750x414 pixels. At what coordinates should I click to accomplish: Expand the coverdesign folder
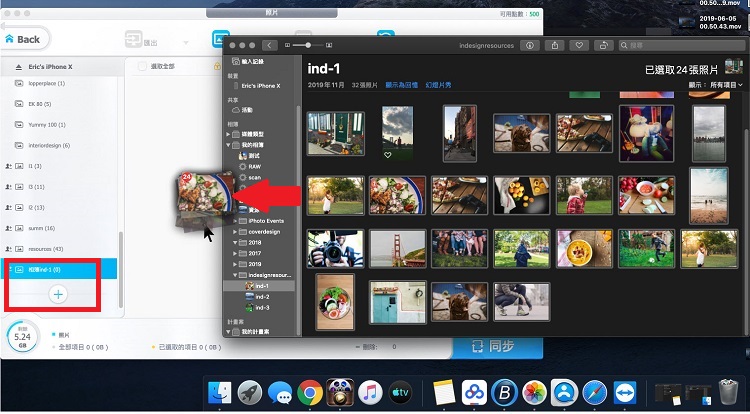click(x=235, y=232)
